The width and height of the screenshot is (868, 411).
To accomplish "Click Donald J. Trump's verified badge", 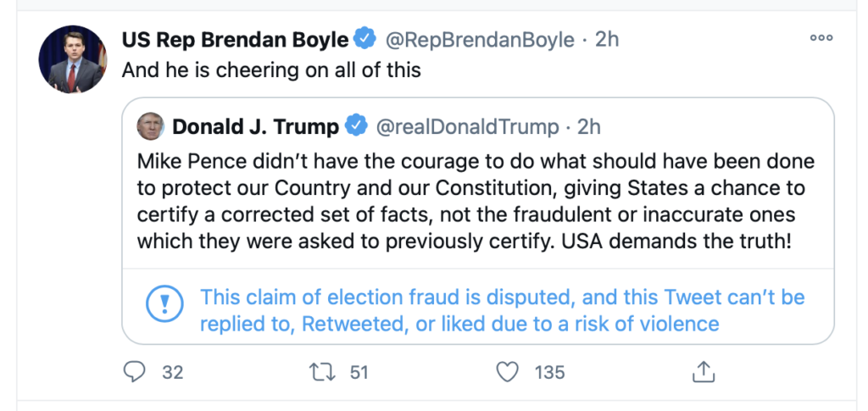I will [357, 127].
